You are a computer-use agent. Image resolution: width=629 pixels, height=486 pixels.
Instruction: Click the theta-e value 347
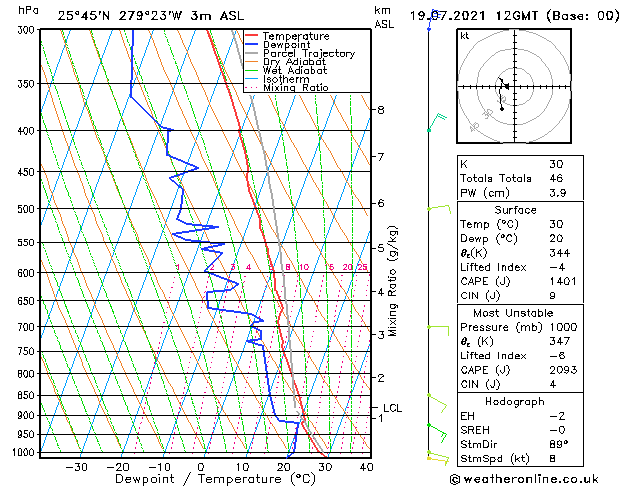point(560,341)
